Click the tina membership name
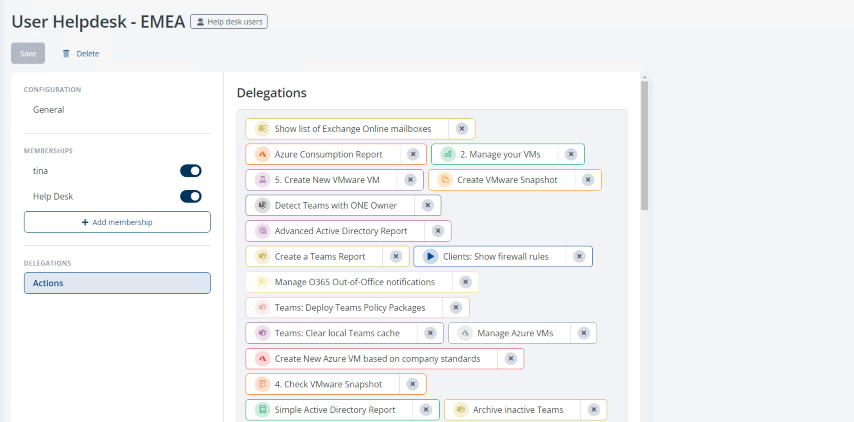 pos(40,171)
